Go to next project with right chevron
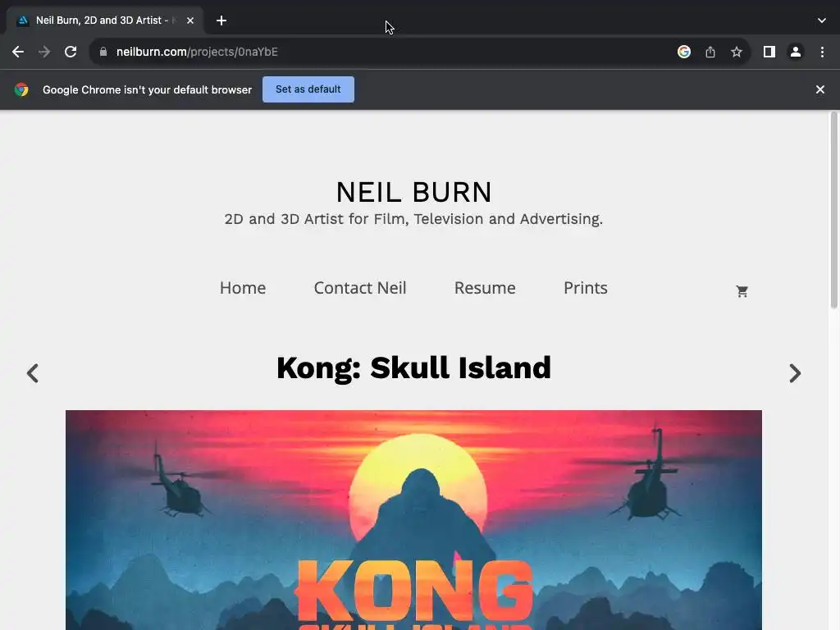 (x=795, y=373)
